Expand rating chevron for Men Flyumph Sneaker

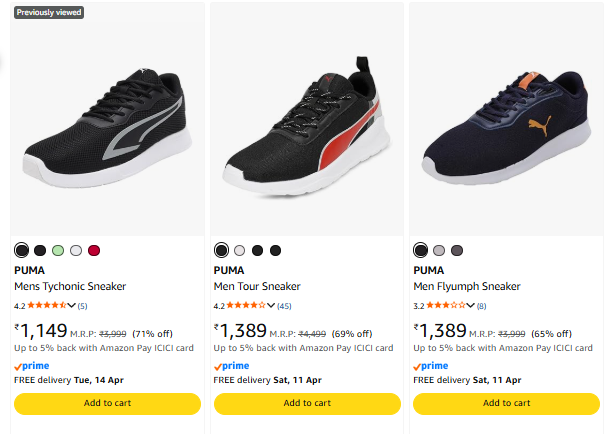[470, 306]
